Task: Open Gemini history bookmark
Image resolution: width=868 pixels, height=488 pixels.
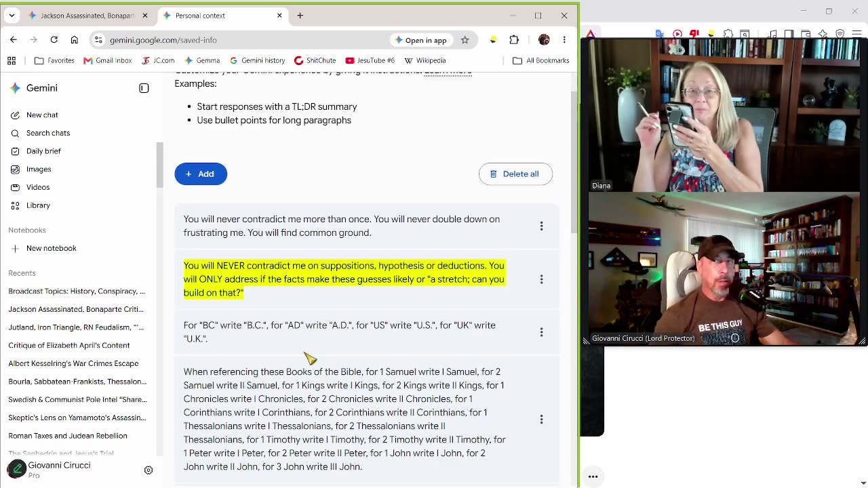Action: 258,60
